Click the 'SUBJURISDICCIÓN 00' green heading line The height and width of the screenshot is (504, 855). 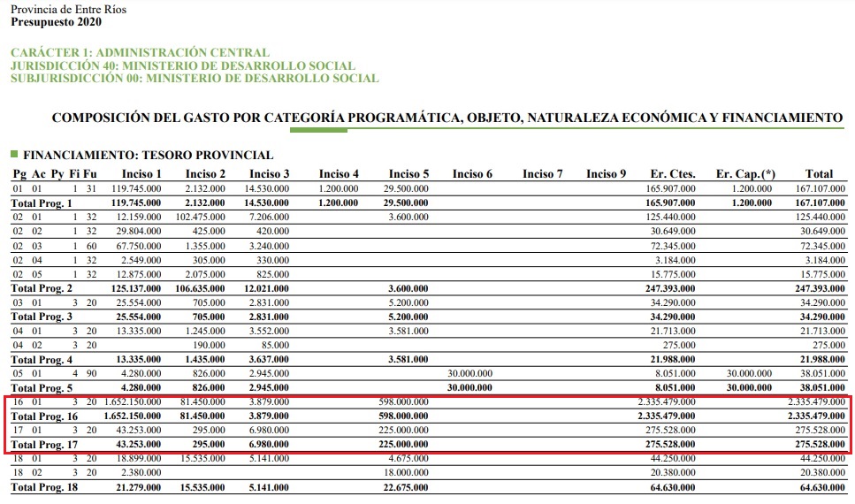[195, 78]
